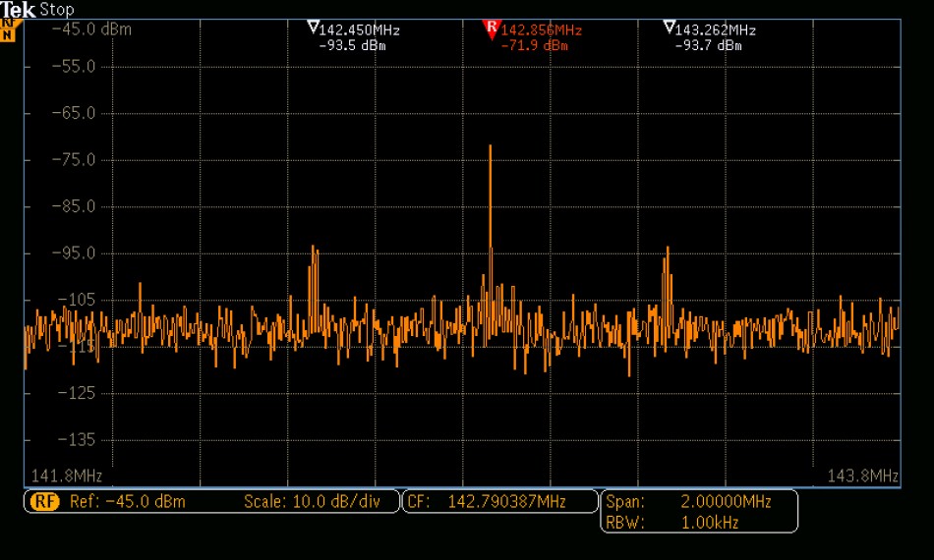Click the -75.0 axis label
Viewport: 934px width, 560px height.
(x=74, y=160)
